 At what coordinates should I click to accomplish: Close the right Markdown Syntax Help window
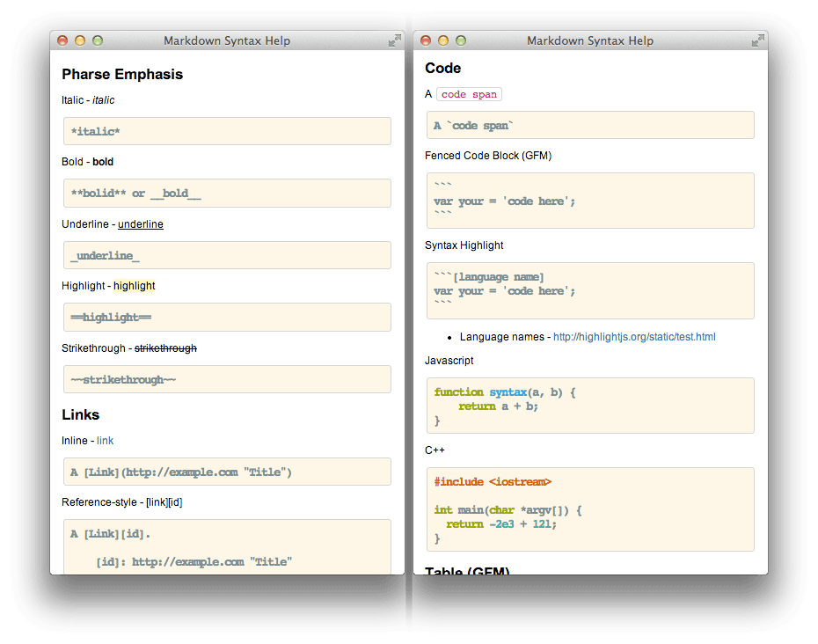(426, 40)
